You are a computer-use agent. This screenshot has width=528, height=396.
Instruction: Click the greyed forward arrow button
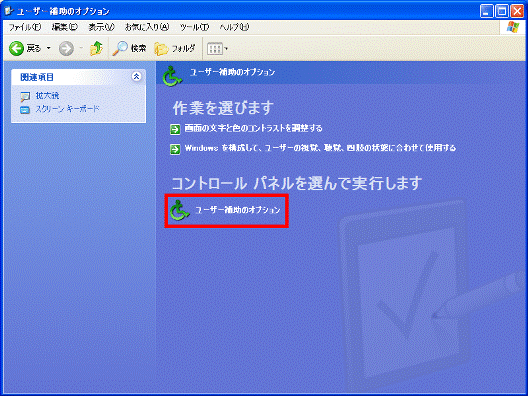66,49
